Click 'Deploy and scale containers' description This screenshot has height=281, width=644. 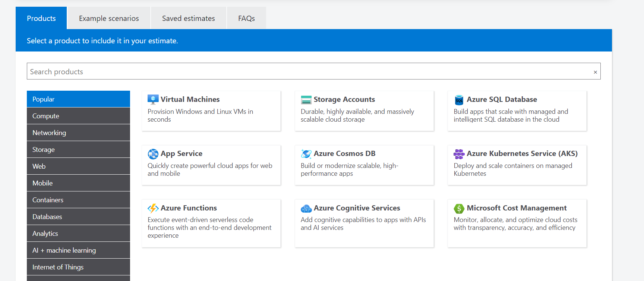click(x=513, y=169)
